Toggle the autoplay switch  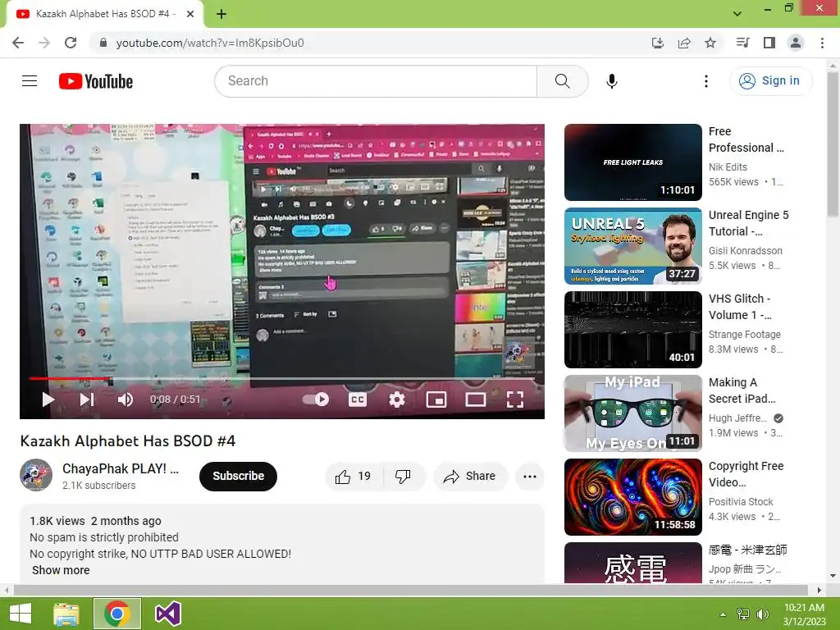coord(316,399)
